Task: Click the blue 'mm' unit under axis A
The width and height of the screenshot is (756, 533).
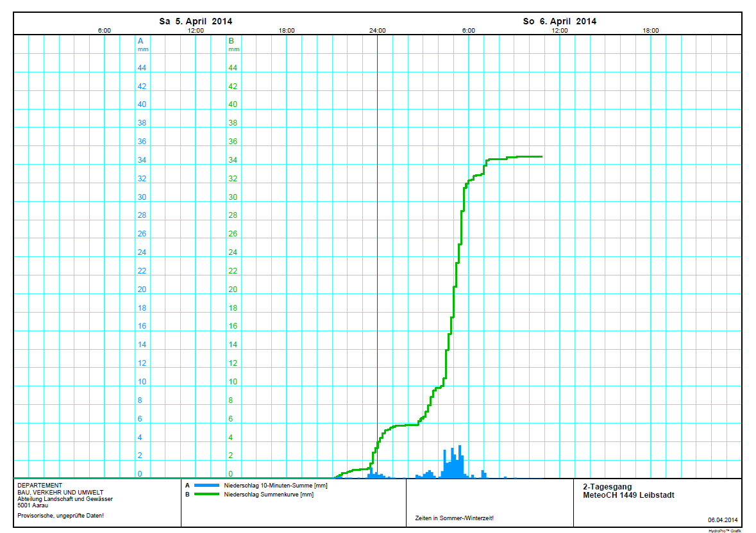Action: pos(143,49)
